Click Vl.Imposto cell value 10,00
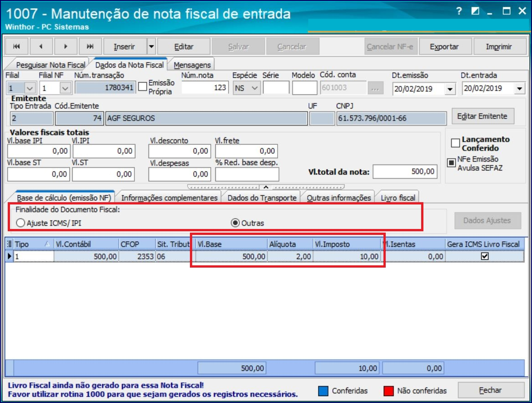Image resolution: width=532 pixels, height=403 pixels. [x=347, y=256]
